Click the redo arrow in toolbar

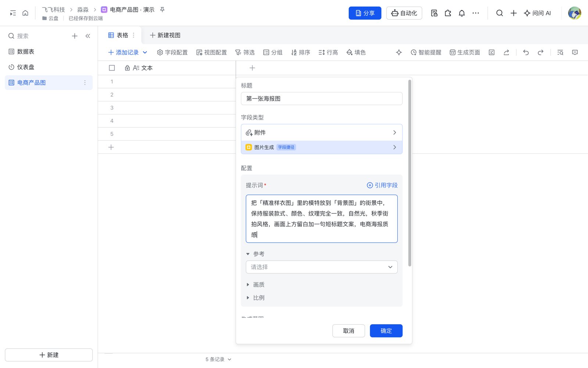point(541,53)
